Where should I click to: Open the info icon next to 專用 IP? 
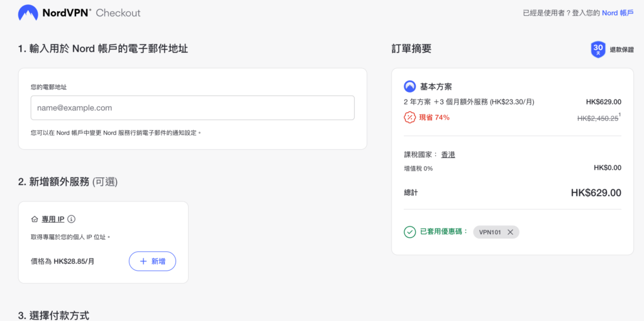tap(71, 219)
